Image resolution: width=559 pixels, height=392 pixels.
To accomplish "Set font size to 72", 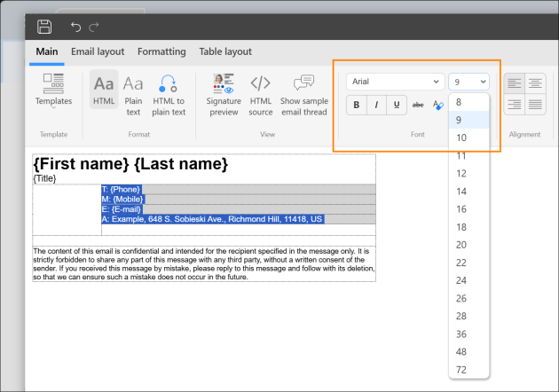I will pos(468,370).
